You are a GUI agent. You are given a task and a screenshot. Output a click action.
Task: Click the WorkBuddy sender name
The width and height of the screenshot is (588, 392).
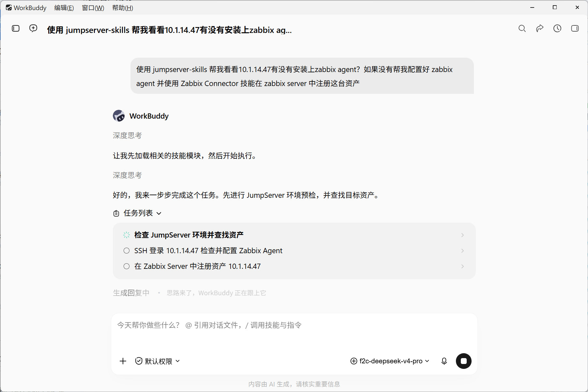[149, 116]
